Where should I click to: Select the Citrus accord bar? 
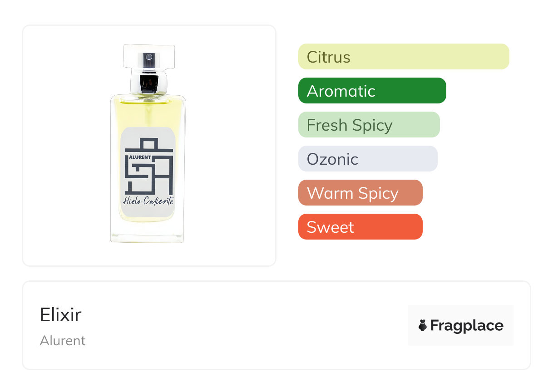point(403,57)
